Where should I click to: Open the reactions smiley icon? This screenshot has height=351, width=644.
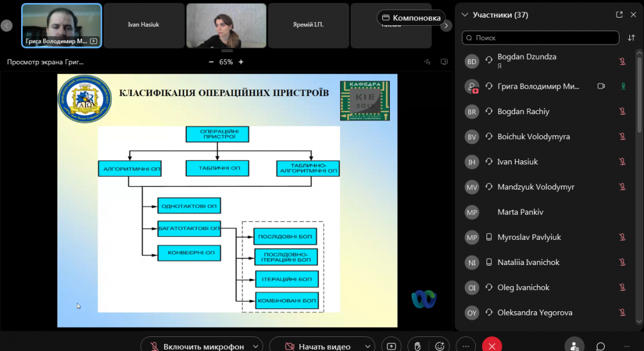[x=440, y=346]
